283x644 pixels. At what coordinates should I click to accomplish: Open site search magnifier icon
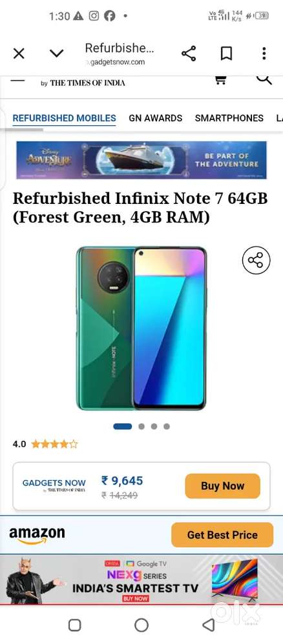(x=264, y=79)
